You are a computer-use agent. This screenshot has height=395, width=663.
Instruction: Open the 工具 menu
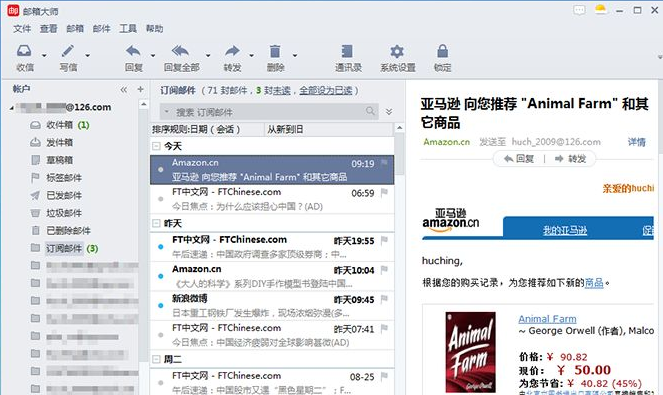coord(128,28)
